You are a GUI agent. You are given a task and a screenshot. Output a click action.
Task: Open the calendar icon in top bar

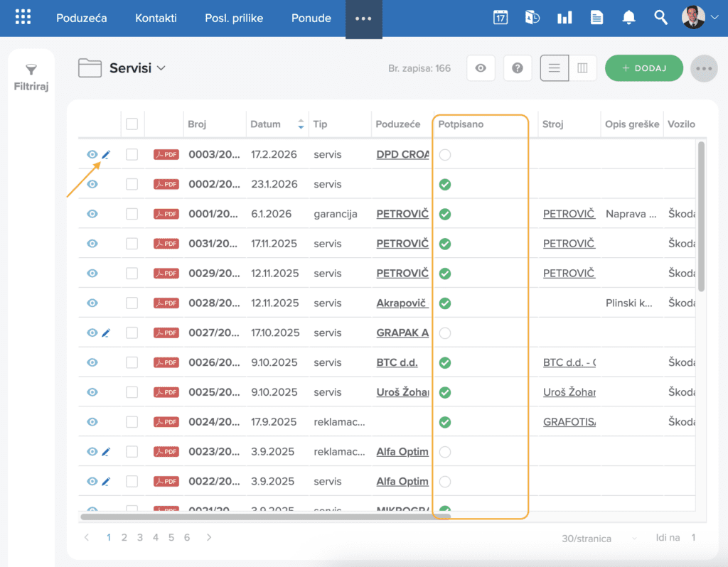coord(500,18)
